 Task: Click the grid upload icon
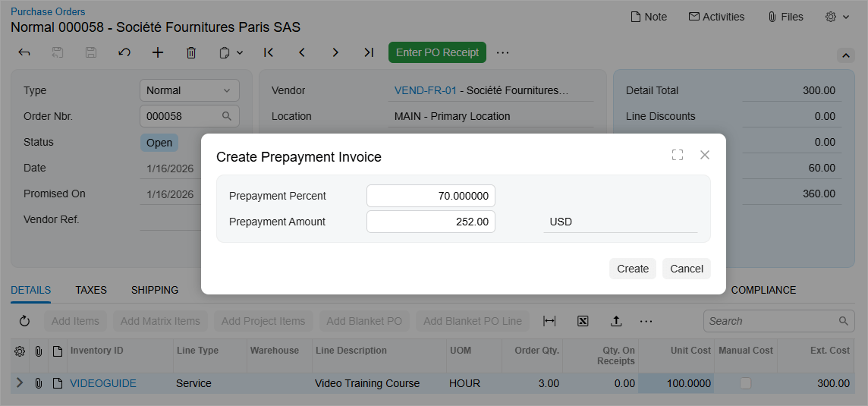(616, 321)
